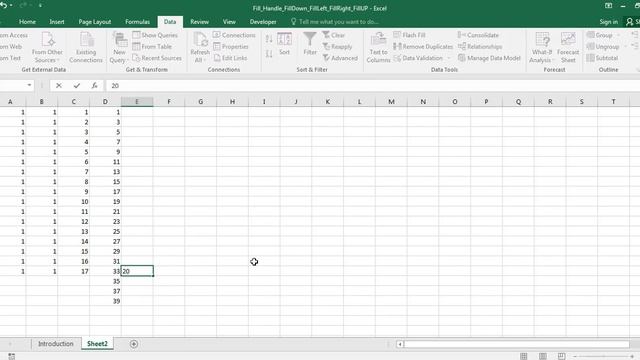This screenshot has height=360, width=640.
Task: Open the Formulas tab
Action: (138, 22)
